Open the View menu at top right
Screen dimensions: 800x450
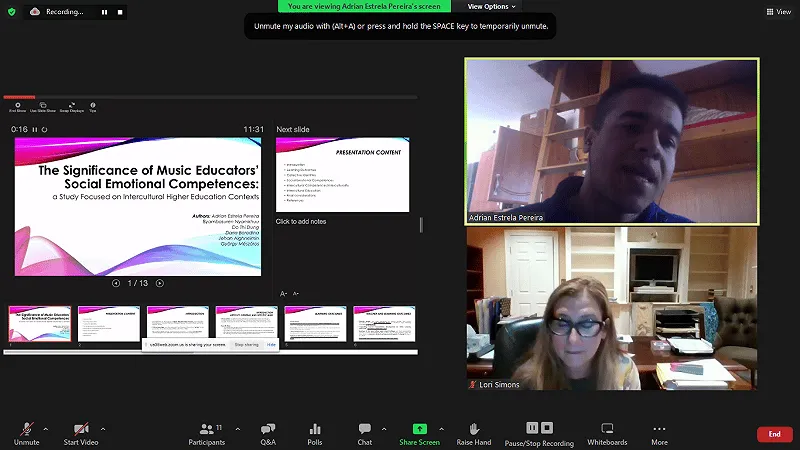coord(778,12)
